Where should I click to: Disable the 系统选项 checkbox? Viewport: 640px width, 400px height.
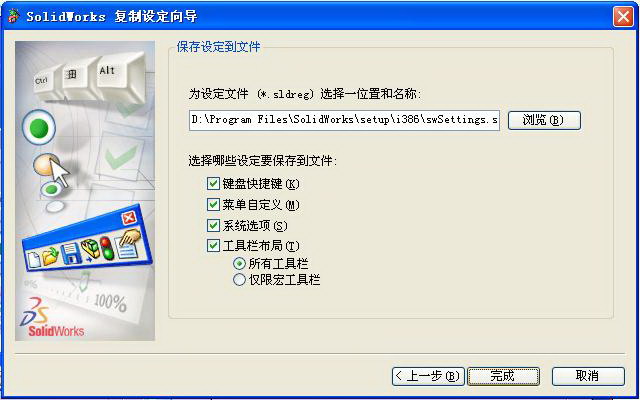tap(213, 225)
